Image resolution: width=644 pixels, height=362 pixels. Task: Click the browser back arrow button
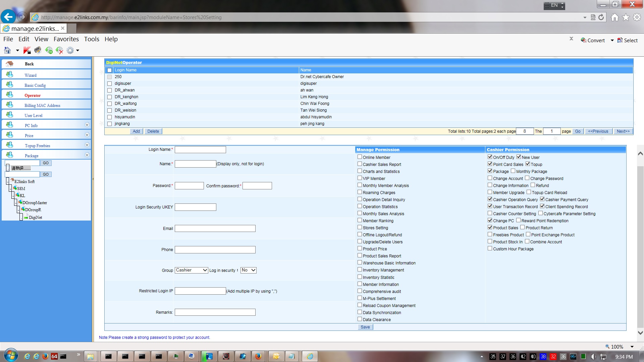click(x=8, y=17)
